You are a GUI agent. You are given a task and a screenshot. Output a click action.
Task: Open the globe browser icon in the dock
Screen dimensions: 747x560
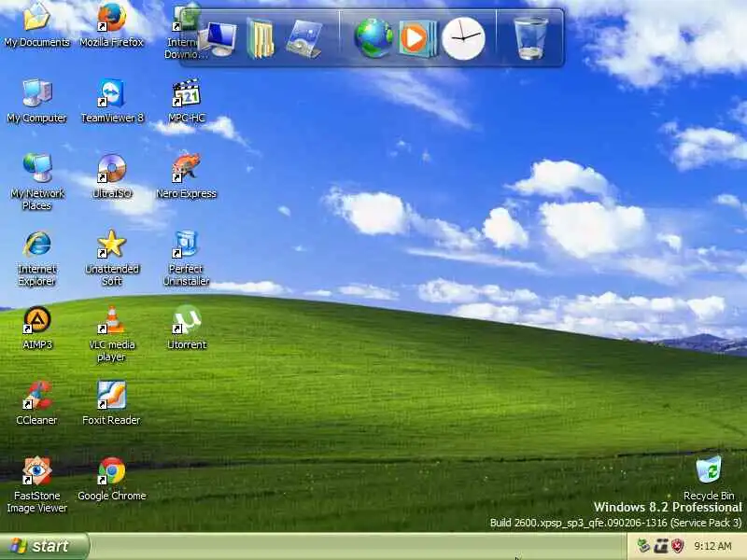click(373, 38)
